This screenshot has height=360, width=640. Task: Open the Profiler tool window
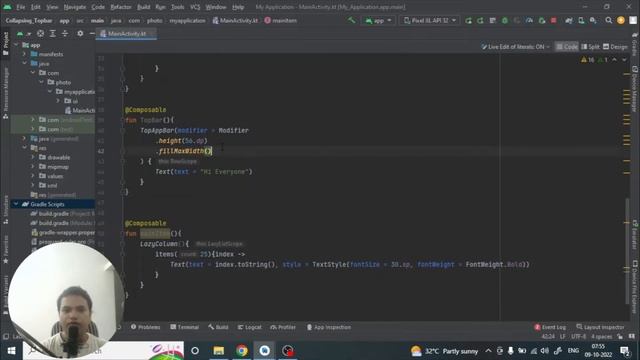click(x=283, y=327)
